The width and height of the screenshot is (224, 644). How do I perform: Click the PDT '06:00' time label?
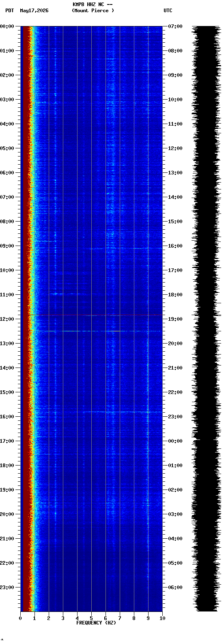pos(7,173)
